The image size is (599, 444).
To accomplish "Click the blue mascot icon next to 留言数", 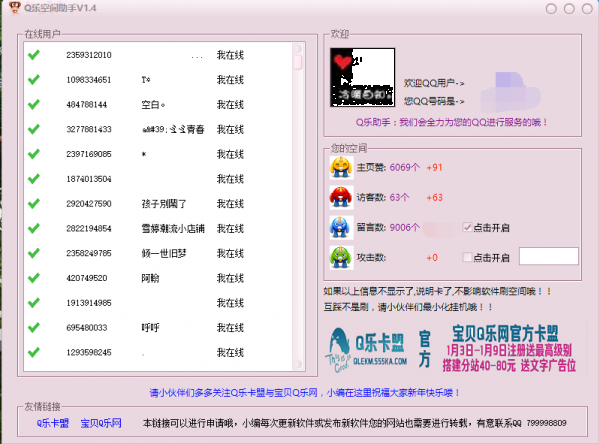I will [341, 228].
